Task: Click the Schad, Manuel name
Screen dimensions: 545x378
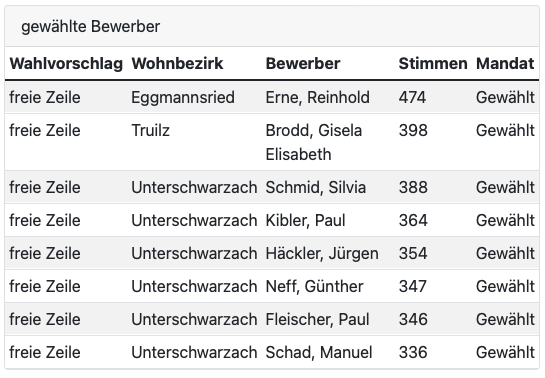Action: click(x=319, y=352)
